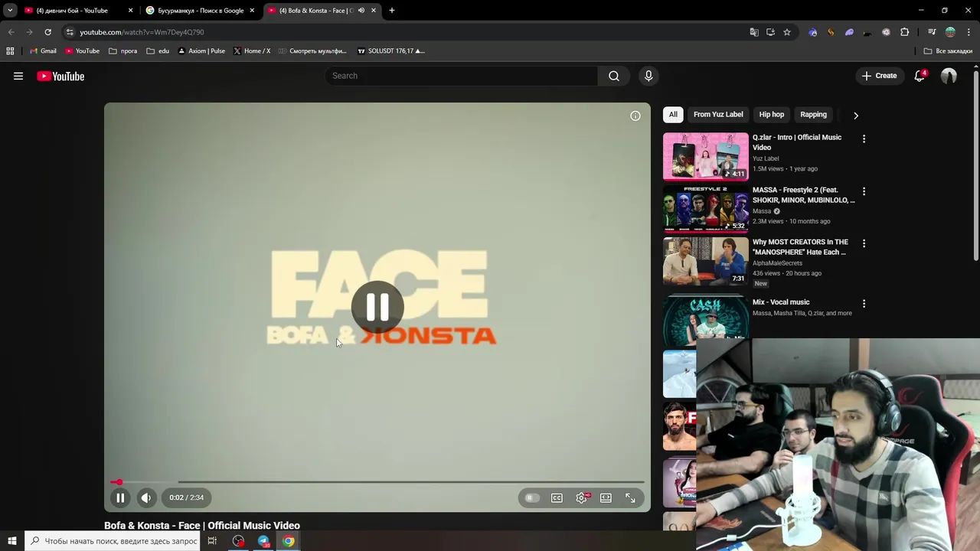Switch to theater mode
The image size is (980, 551).
coord(606,498)
